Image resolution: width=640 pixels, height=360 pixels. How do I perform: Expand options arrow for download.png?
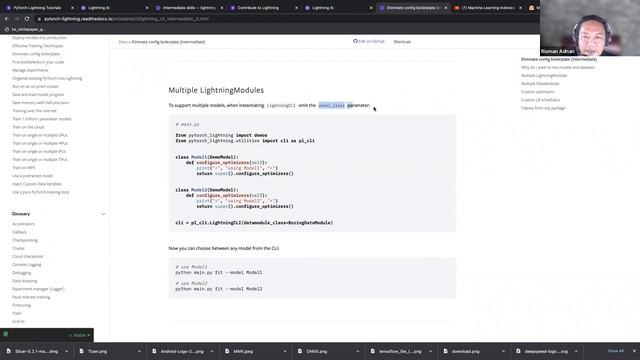[503, 351]
